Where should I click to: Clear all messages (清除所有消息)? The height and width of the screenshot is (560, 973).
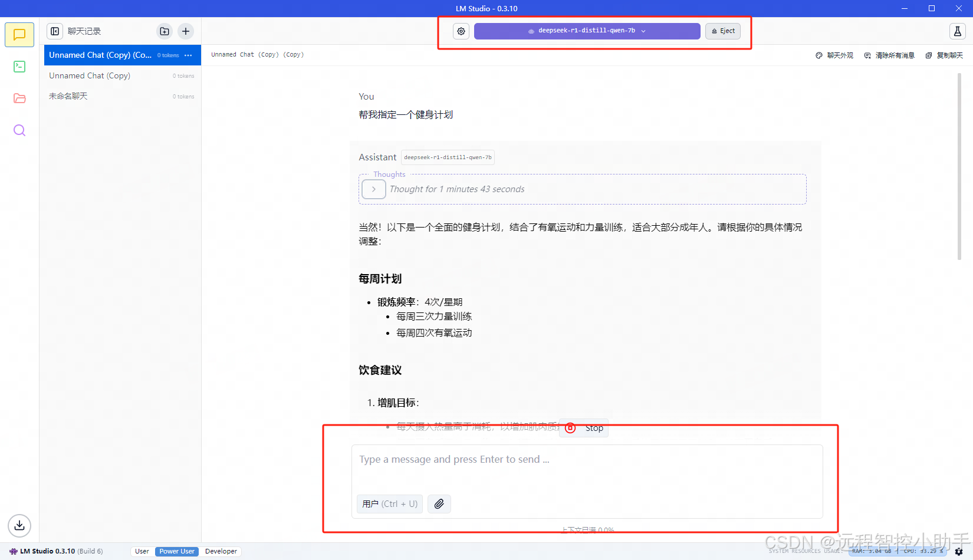[x=889, y=55]
